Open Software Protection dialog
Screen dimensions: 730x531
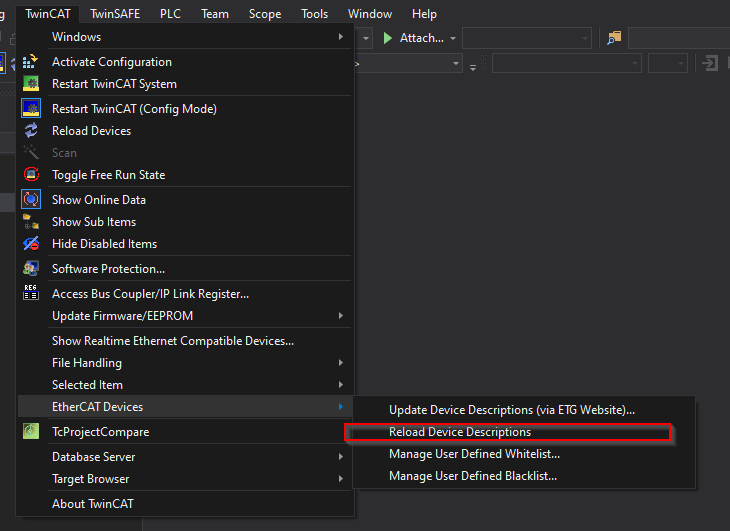click(x=185, y=269)
